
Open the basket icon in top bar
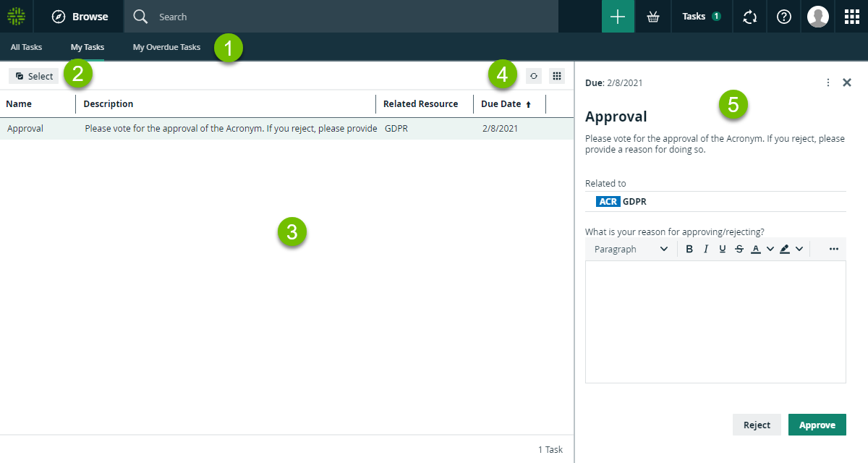(653, 17)
